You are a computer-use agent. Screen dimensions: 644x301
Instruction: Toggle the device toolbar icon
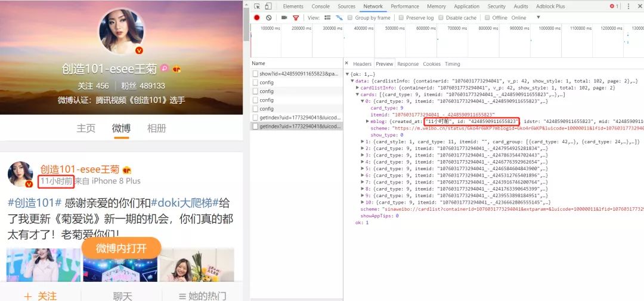268,6
